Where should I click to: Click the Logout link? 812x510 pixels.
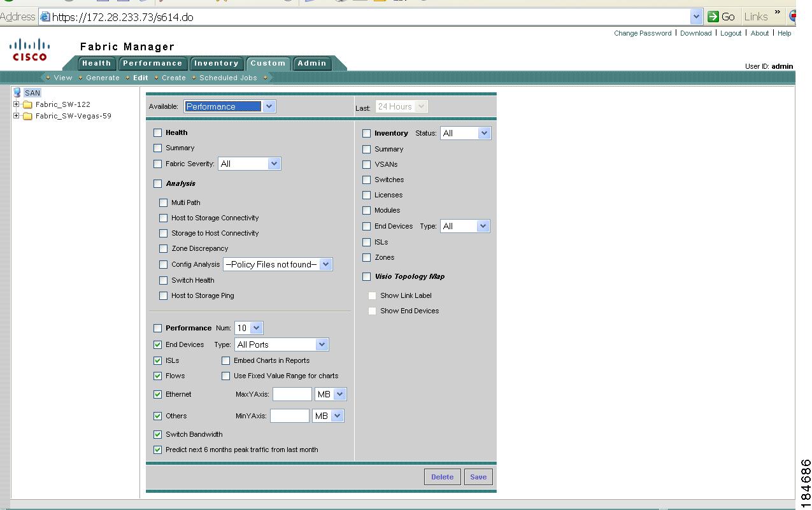(730, 33)
